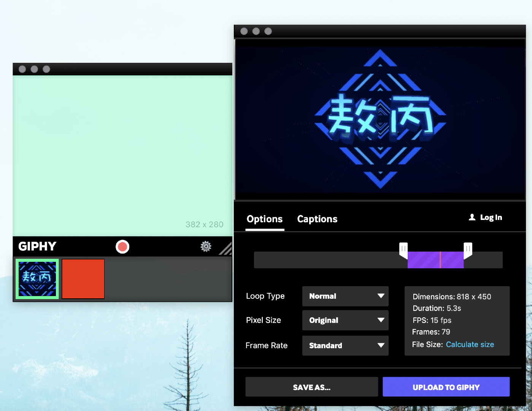Switch to the Captions tab
Viewport: 532px width, 411px height.
[x=317, y=219]
